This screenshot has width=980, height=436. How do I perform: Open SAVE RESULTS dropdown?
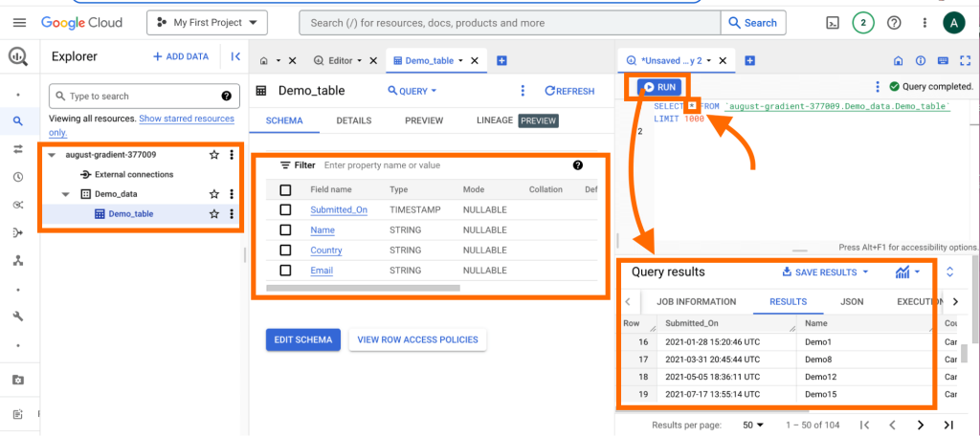pos(826,272)
